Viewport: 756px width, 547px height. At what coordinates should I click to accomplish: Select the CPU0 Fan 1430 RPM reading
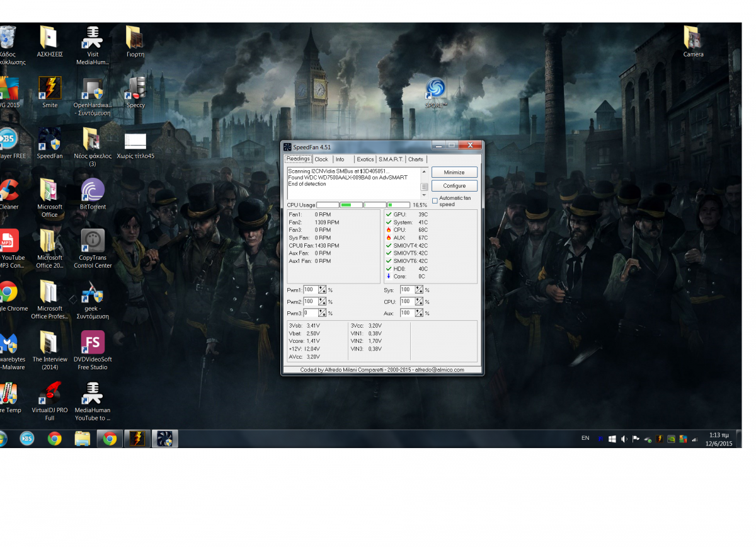point(314,246)
